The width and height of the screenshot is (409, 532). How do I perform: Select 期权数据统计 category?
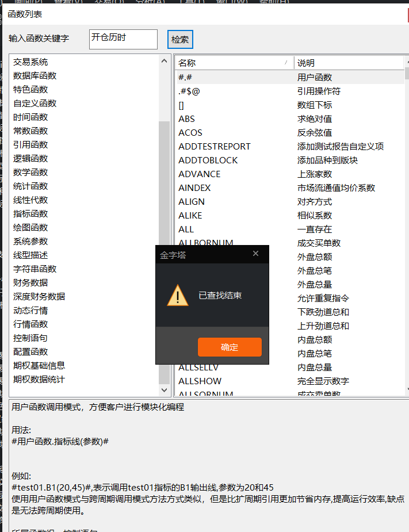point(39,380)
